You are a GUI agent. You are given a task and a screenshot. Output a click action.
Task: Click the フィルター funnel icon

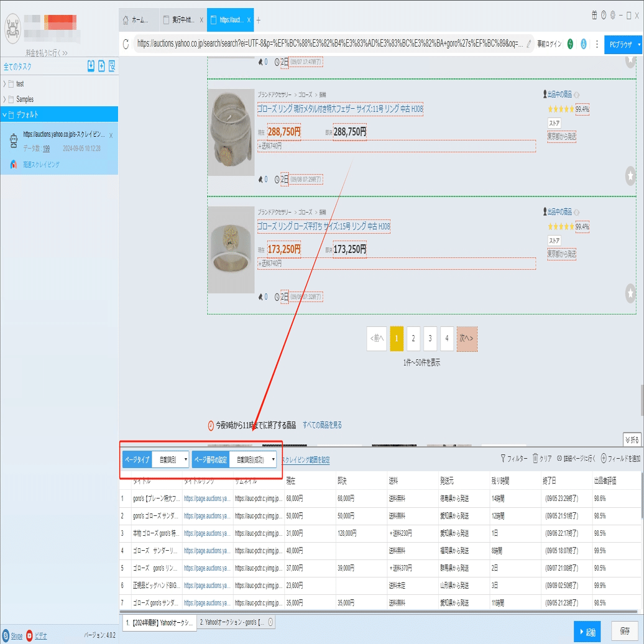pyautogui.click(x=503, y=458)
